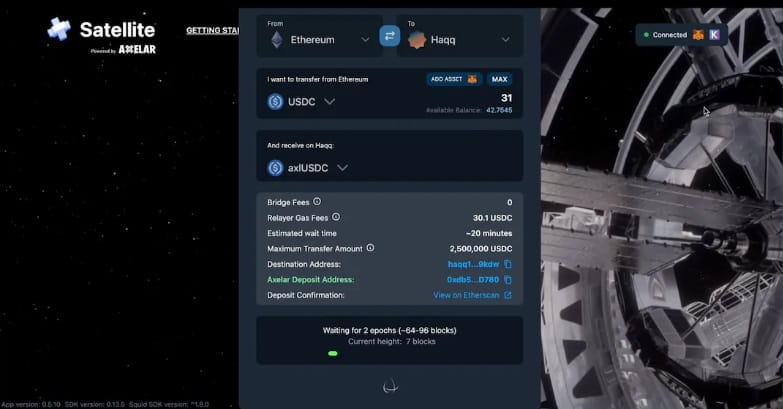Screen dimensions: 783x409
Task: Copy the destination address haqq1...9kdw
Action: tap(508, 264)
